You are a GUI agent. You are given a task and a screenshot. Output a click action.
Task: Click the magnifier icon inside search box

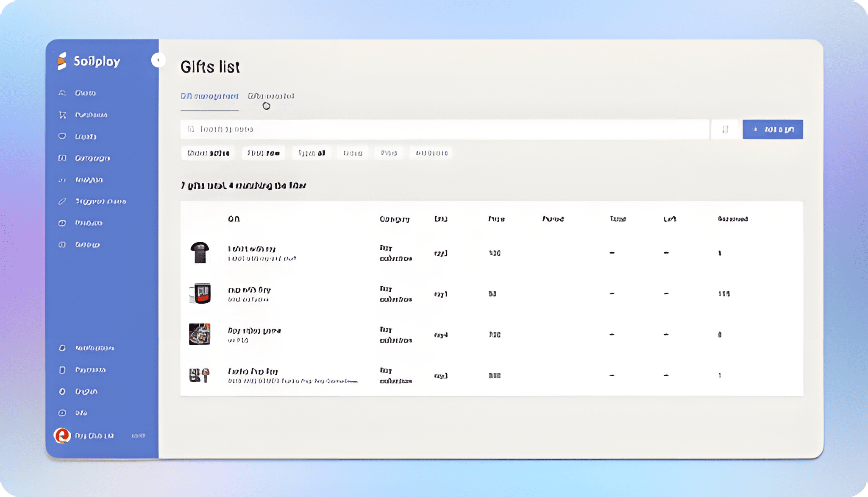click(191, 129)
